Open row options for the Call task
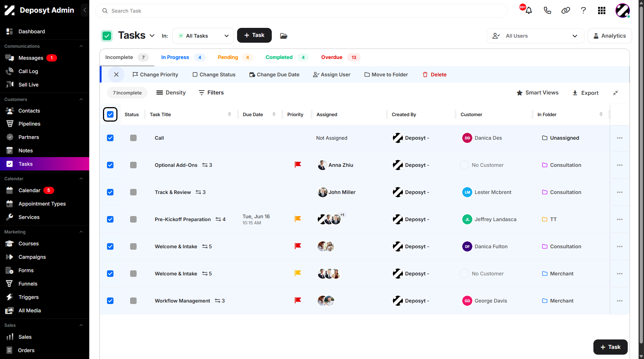This screenshot has width=644, height=359. 620,138
